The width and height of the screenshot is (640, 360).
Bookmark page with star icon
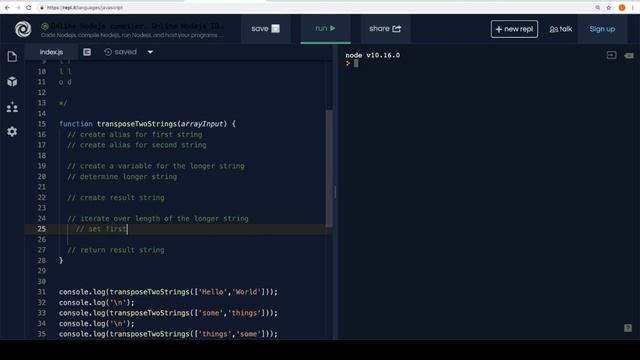[609, 8]
